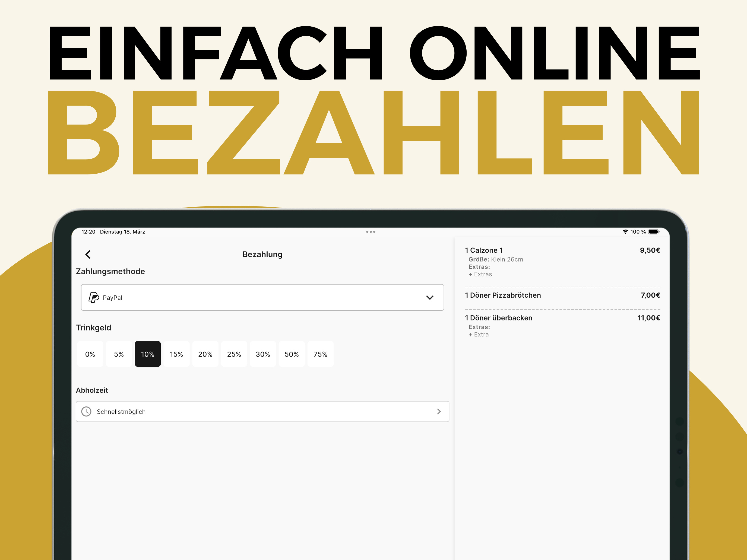Open the PayPal payment method dropdown
The height and width of the screenshot is (560, 747).
(x=262, y=297)
